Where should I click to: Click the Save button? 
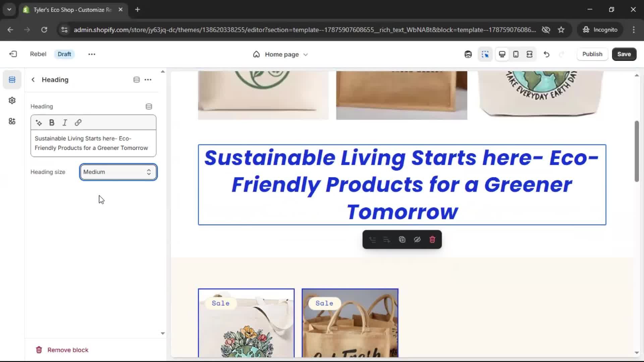pos(624,54)
